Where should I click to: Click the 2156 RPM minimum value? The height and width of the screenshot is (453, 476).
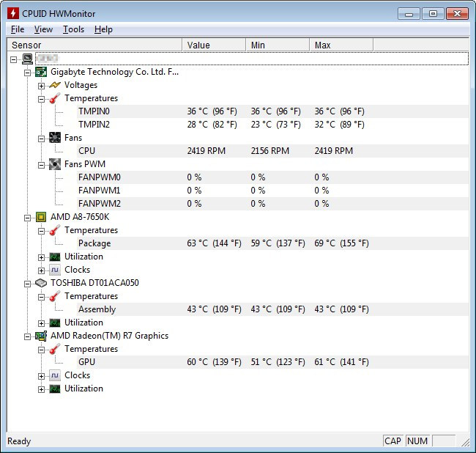(270, 151)
